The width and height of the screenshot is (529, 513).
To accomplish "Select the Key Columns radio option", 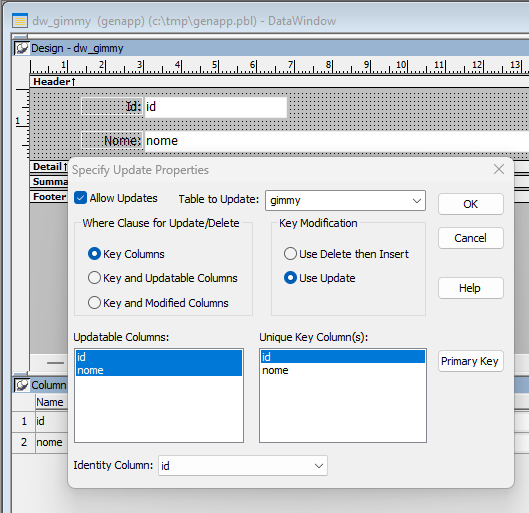I will 94,254.
